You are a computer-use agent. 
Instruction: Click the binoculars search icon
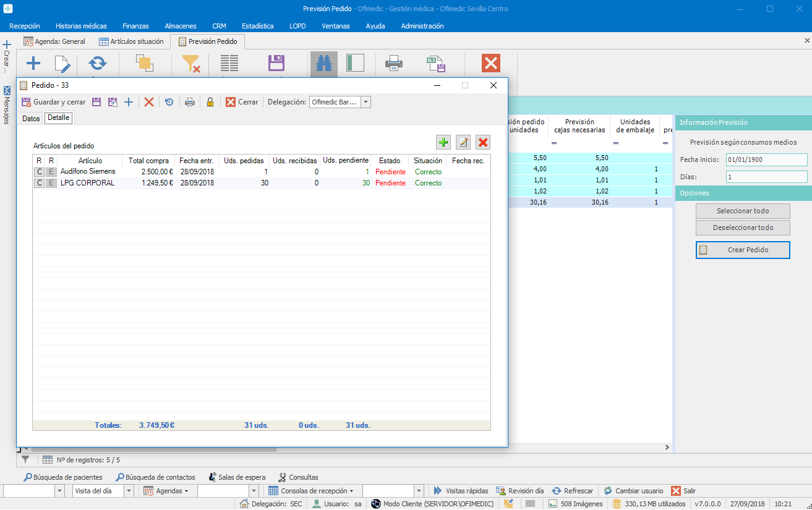tap(323, 64)
